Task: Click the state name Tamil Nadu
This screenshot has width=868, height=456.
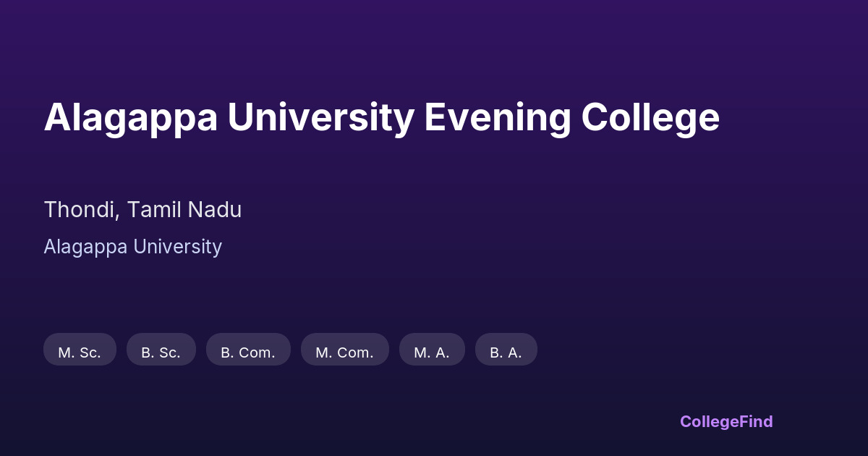Action: 184,210
